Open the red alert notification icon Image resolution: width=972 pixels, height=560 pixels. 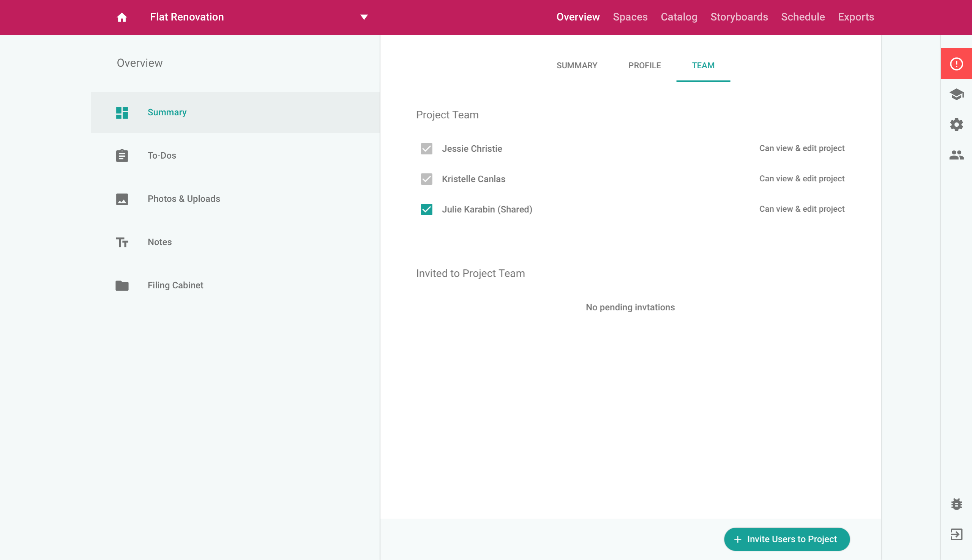point(956,64)
